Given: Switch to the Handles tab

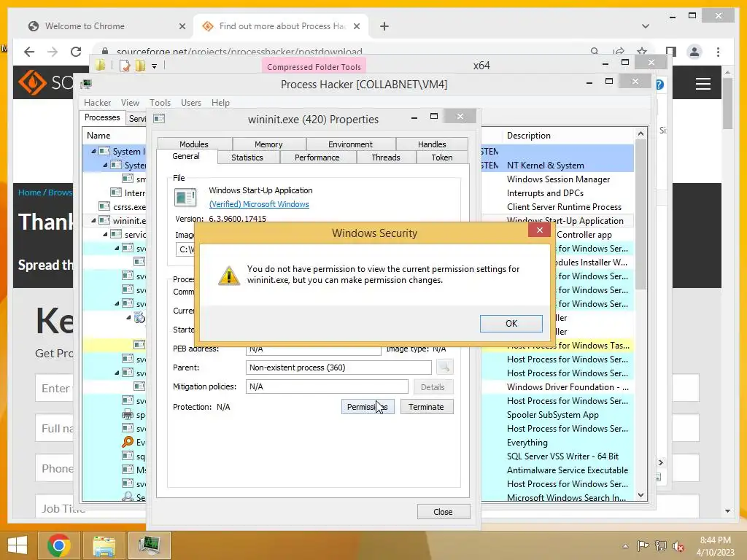Looking at the screenshot, I should click(x=432, y=144).
